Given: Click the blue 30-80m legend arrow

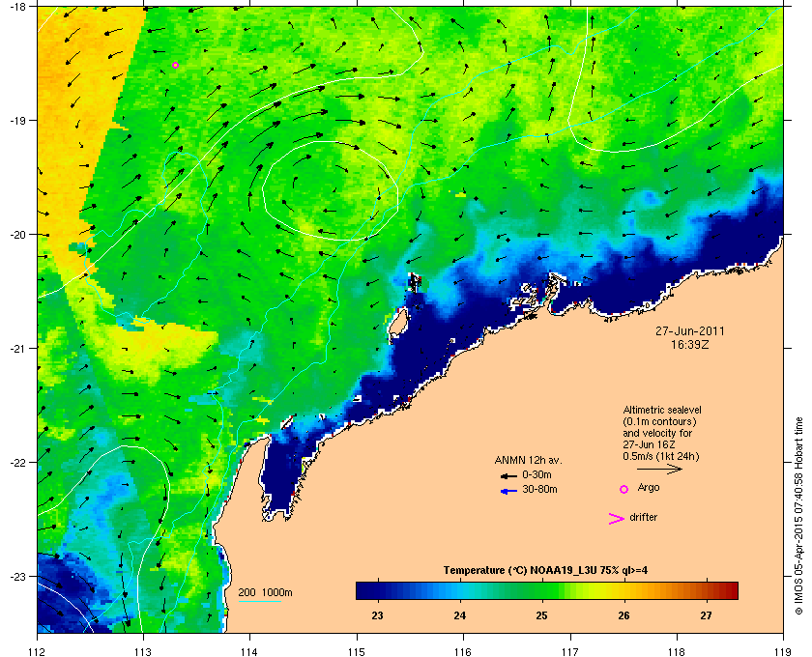Looking at the screenshot, I should (508, 491).
